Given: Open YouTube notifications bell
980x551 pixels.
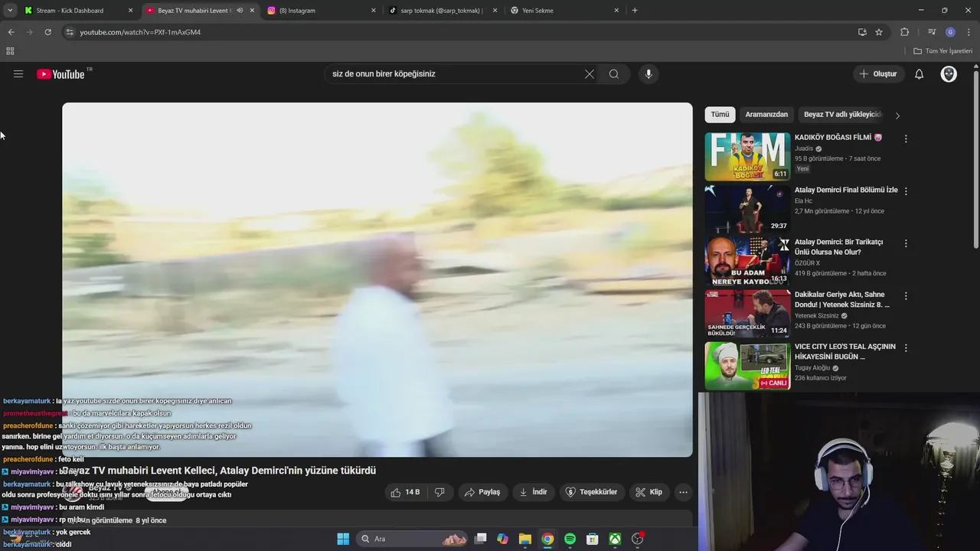Looking at the screenshot, I should [919, 74].
